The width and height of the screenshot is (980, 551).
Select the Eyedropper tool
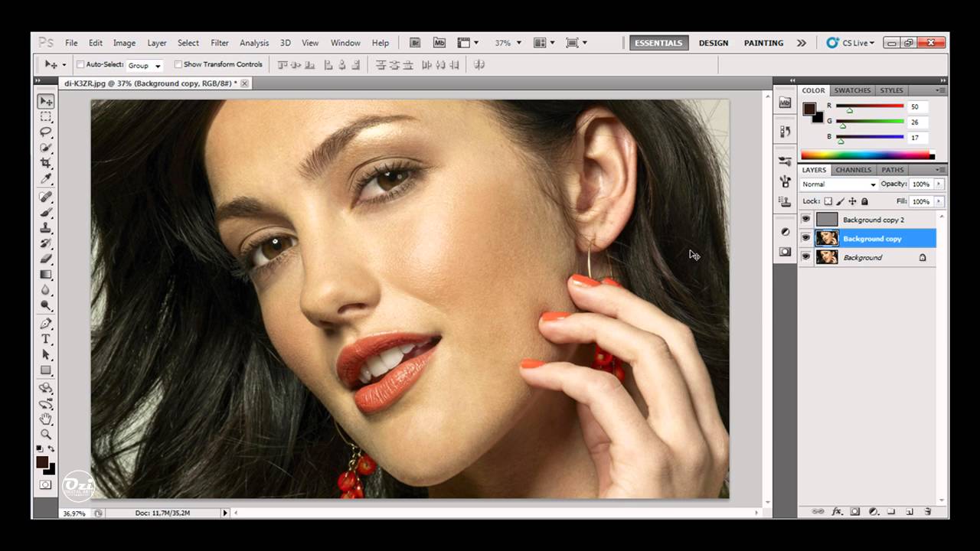pos(46,179)
